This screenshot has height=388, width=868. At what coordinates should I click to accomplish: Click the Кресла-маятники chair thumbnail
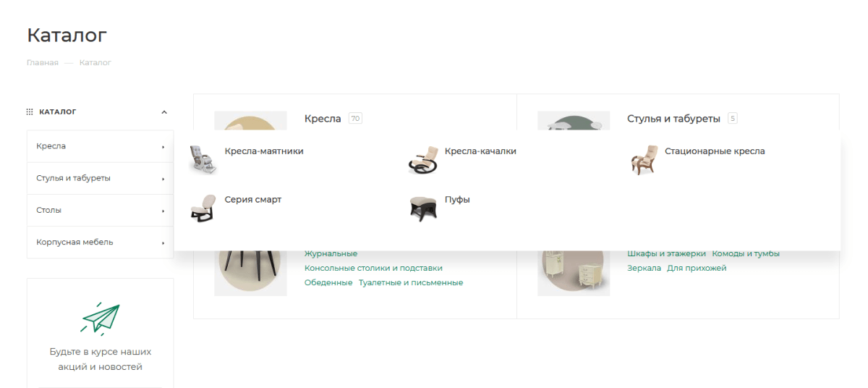click(x=203, y=160)
